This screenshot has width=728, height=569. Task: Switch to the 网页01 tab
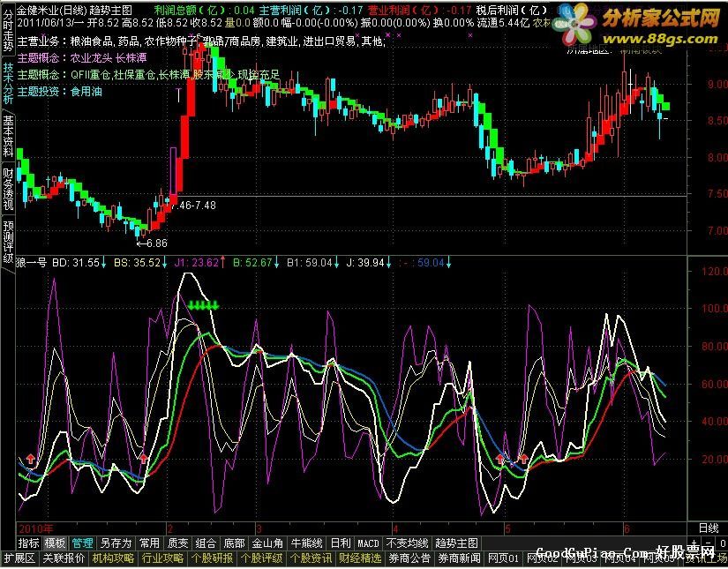point(503,558)
